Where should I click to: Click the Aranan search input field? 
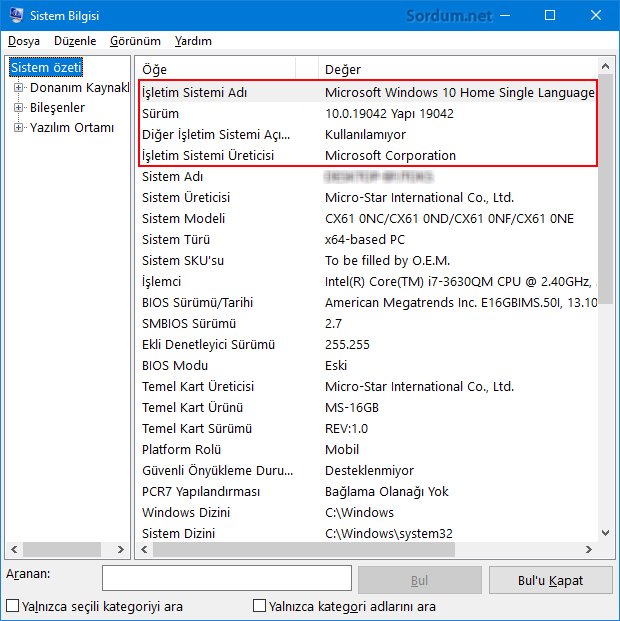227,578
